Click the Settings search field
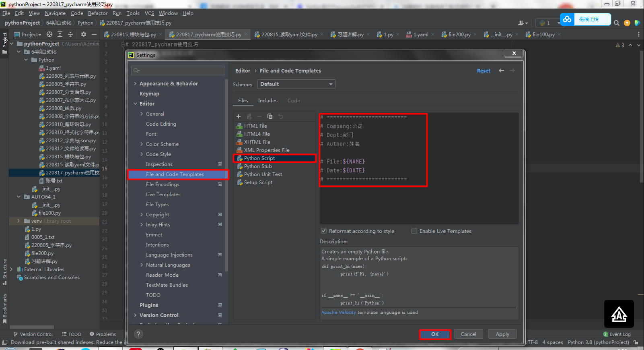The image size is (644, 350). click(x=178, y=70)
